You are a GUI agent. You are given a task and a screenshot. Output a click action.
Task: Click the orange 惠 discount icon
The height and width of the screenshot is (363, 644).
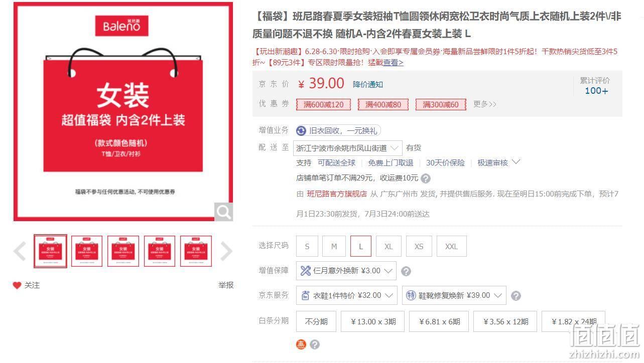301,344
